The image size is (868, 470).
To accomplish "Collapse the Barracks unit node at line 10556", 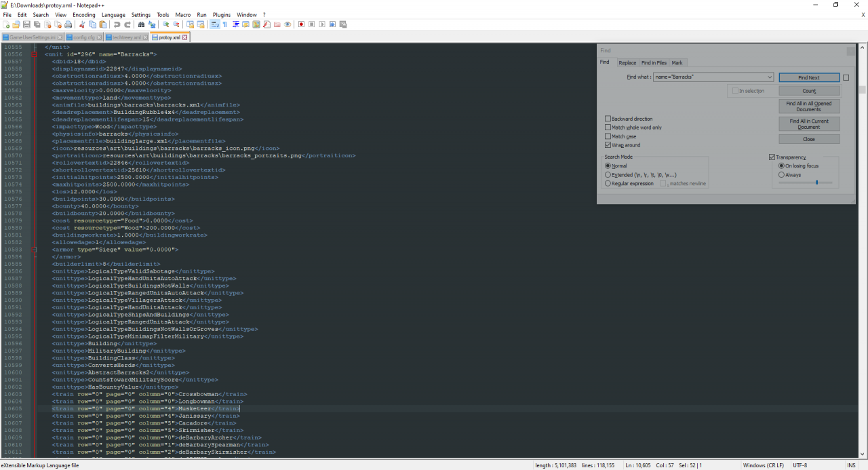I will click(35, 54).
